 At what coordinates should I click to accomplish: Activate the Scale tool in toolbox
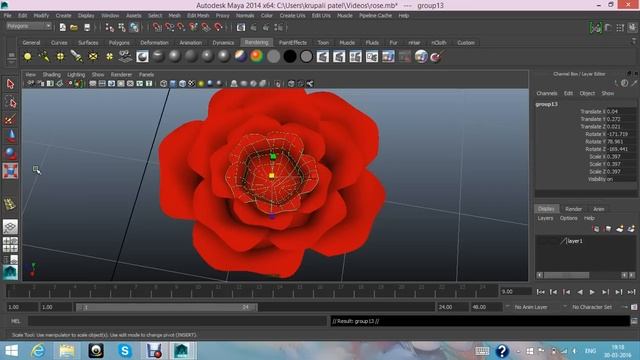click(10, 171)
